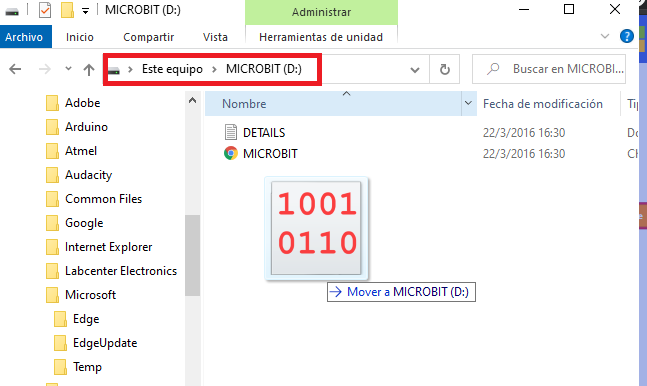The image size is (647, 386).
Task: Click the Google folder icon
Action: tap(52, 223)
